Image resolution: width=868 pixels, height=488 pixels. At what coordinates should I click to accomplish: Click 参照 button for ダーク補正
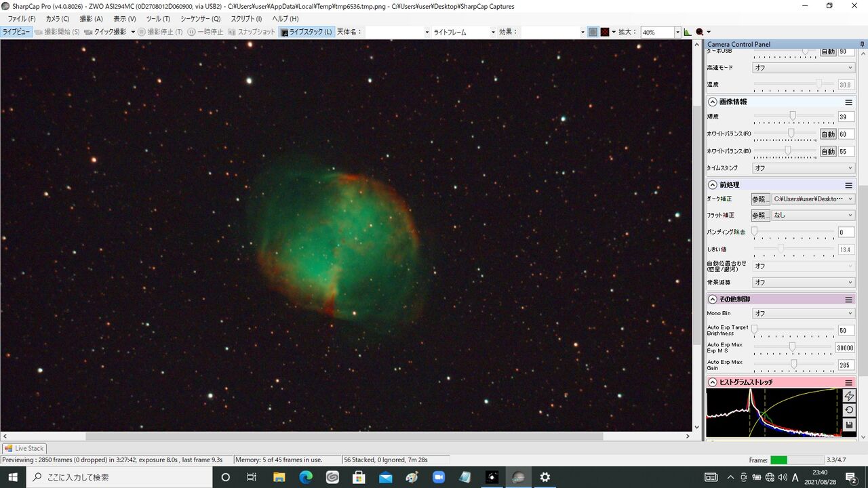click(x=760, y=199)
